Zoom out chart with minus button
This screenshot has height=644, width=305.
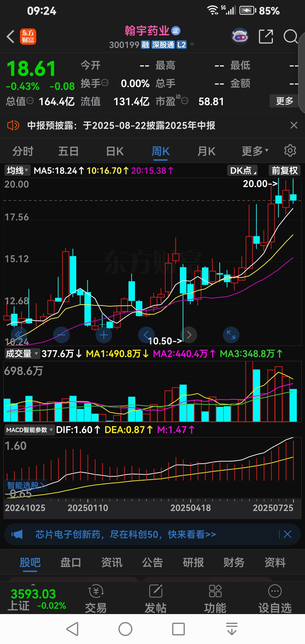coord(61,335)
